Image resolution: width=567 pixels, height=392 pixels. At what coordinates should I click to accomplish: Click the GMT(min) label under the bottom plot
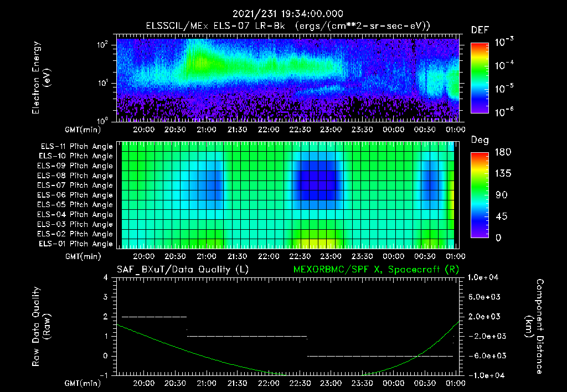coord(83,383)
